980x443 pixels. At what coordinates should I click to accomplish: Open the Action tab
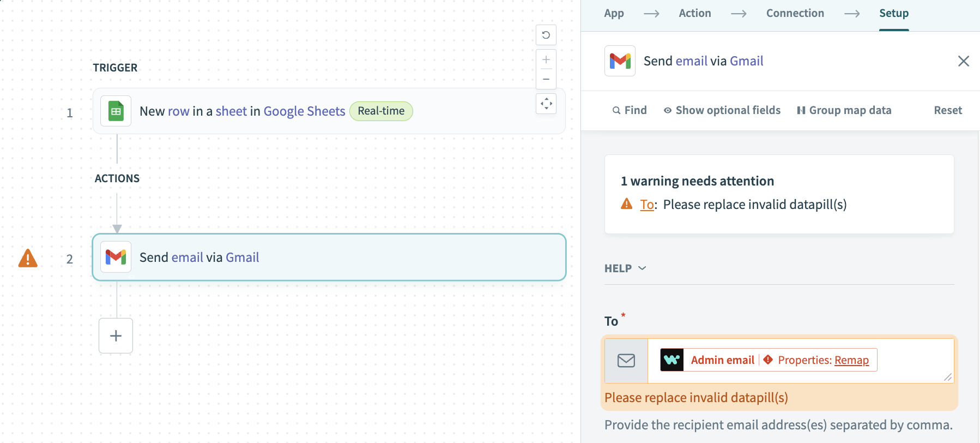pos(694,13)
